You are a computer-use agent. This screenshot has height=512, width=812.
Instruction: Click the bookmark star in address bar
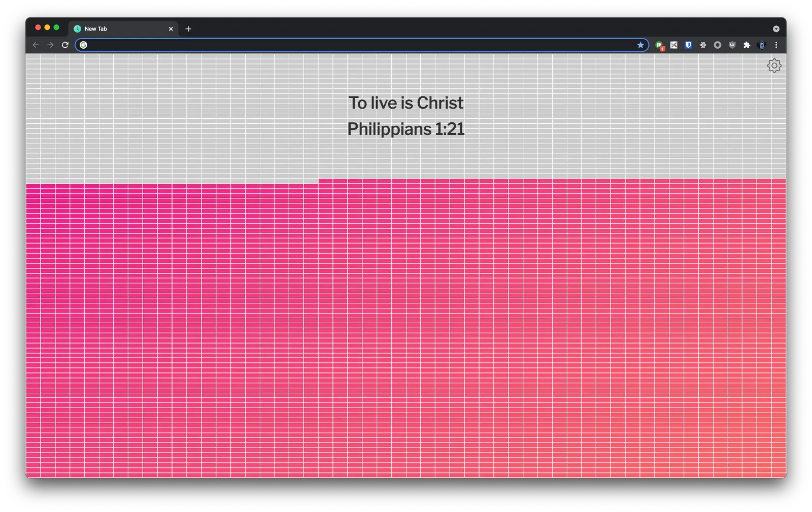640,45
